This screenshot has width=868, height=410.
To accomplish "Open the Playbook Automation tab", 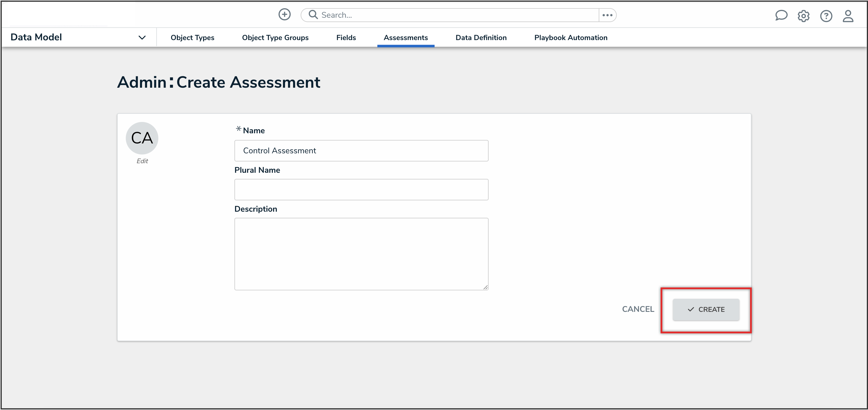I will (571, 37).
